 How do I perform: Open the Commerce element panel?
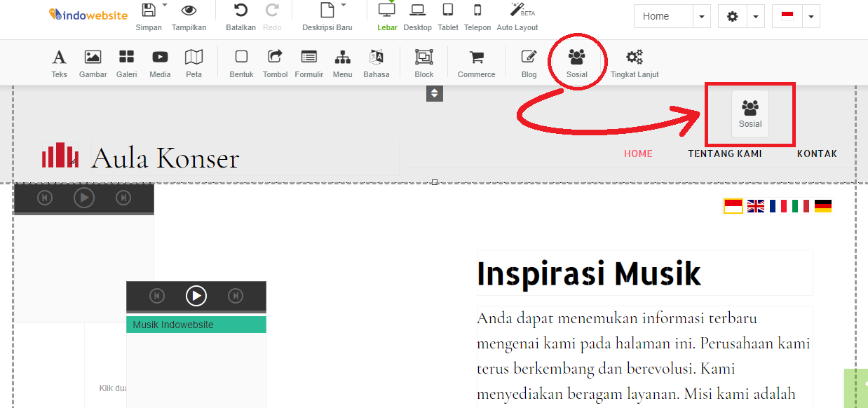pos(476,62)
